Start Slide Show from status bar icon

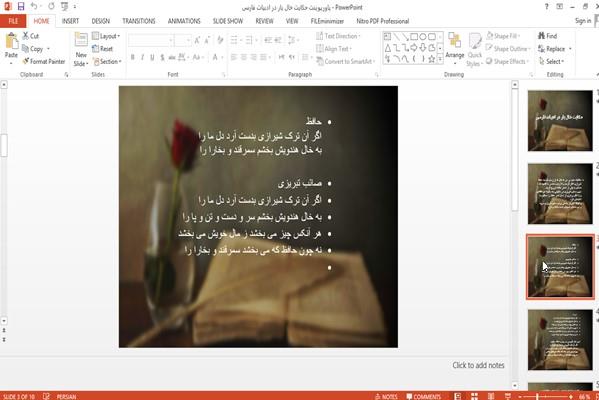point(508,396)
